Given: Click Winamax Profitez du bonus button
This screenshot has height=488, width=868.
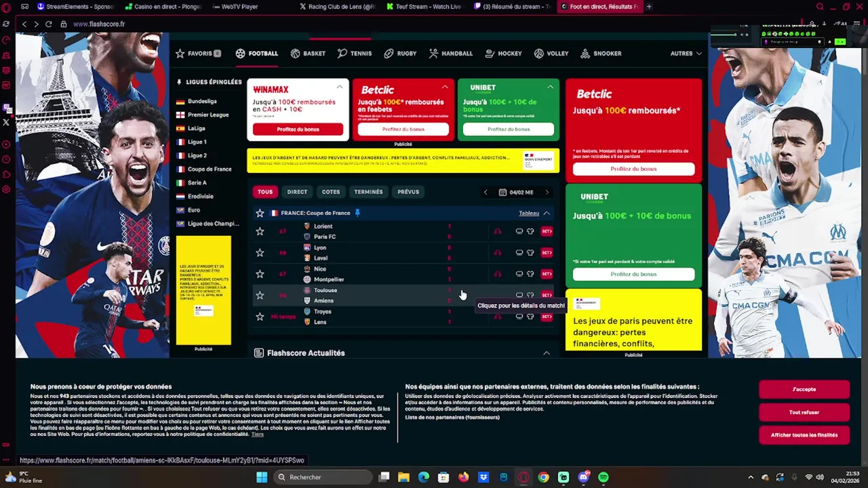Looking at the screenshot, I should [298, 129].
